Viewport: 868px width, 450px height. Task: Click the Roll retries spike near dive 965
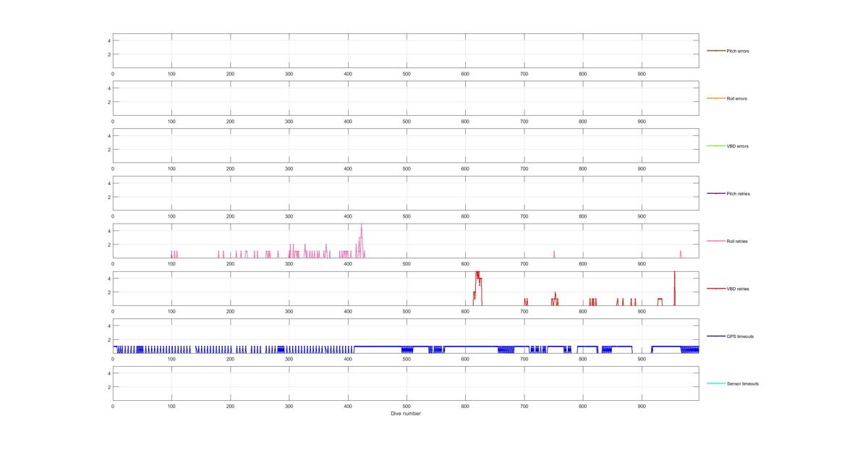[681, 253]
